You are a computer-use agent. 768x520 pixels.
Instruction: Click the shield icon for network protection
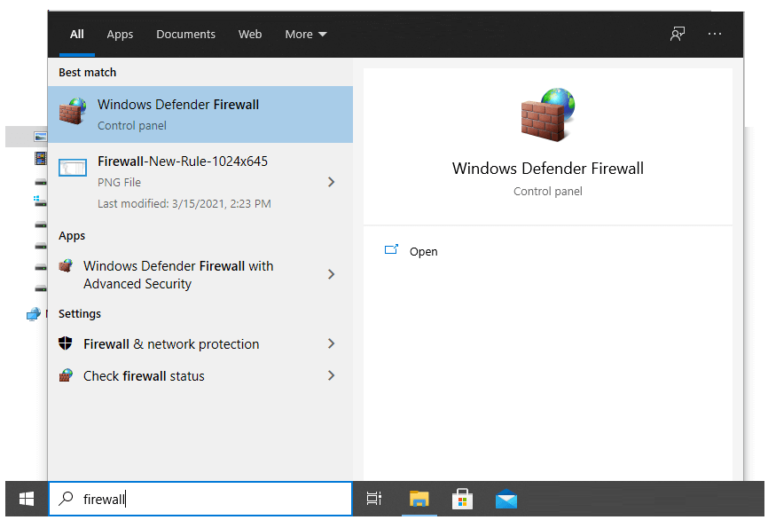[x=66, y=343]
